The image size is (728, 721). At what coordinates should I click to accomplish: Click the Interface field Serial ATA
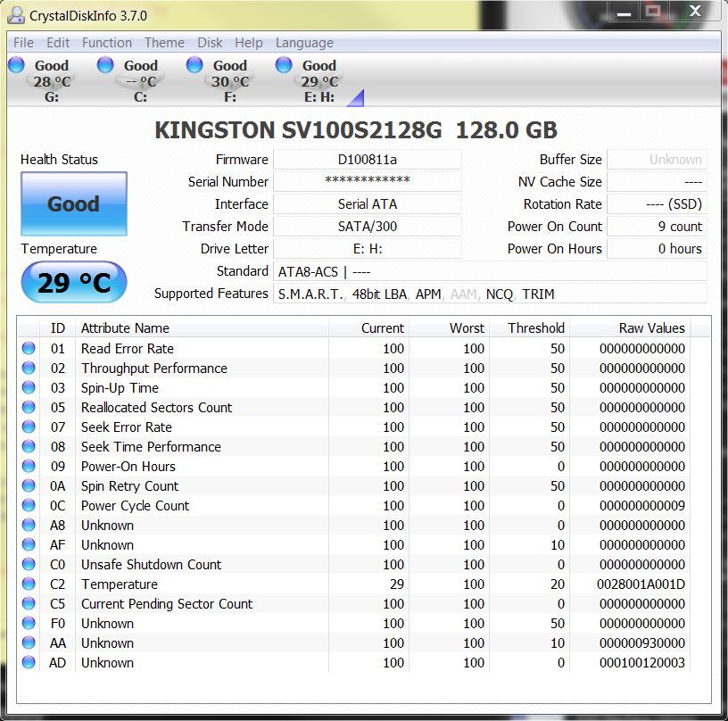368,204
